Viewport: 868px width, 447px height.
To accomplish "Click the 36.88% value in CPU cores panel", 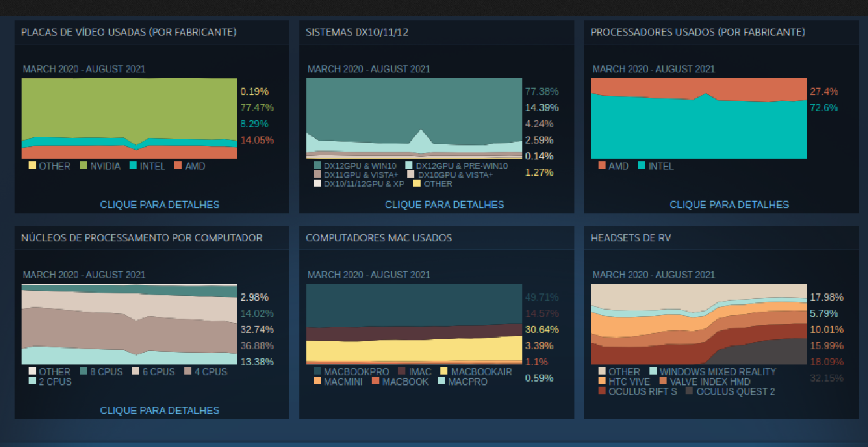I will tap(257, 345).
